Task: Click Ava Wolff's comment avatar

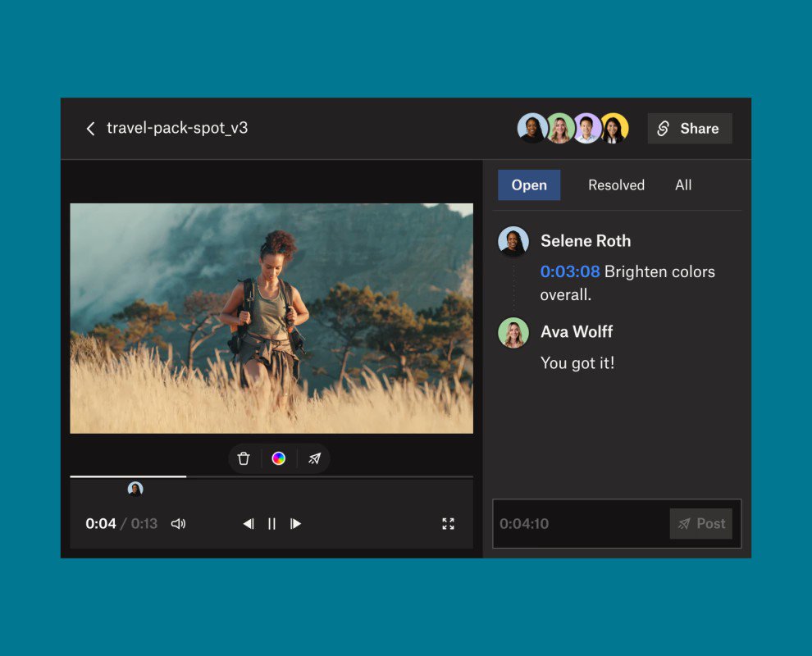Action: click(513, 332)
